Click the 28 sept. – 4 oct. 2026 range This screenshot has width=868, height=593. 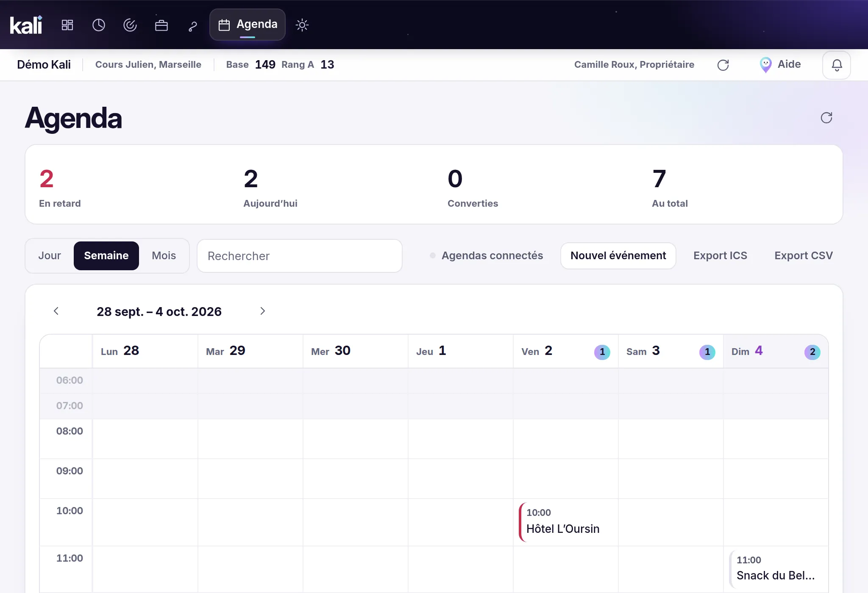click(x=159, y=312)
